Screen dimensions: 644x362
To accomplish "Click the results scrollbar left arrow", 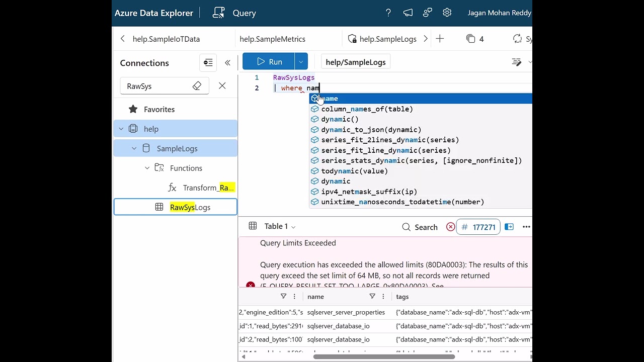I will pos(243,357).
